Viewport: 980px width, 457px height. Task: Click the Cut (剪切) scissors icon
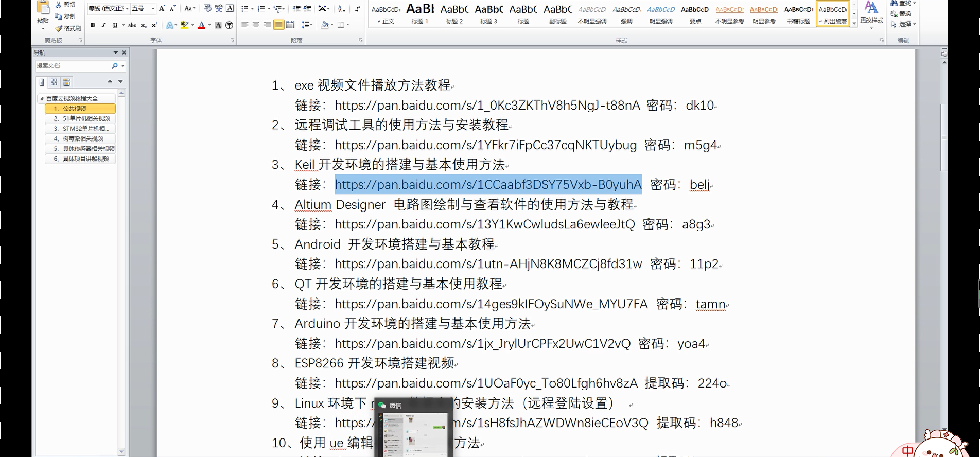(x=58, y=5)
